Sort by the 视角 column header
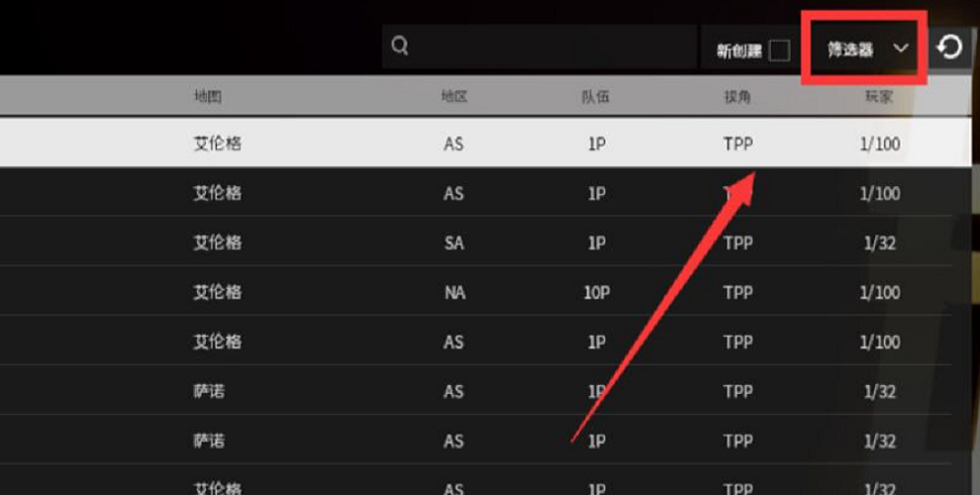This screenshot has height=495, width=980. (x=737, y=96)
